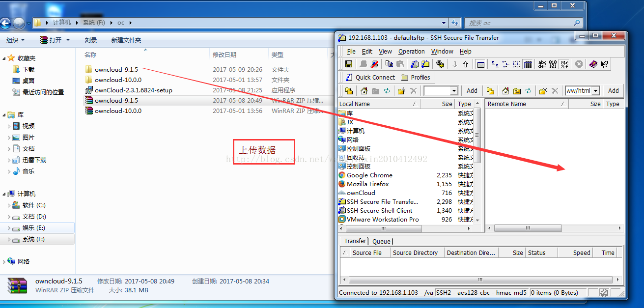The image size is (644, 308).
Task: Expand the 软件 (C:) drive node
Action: 9,205
